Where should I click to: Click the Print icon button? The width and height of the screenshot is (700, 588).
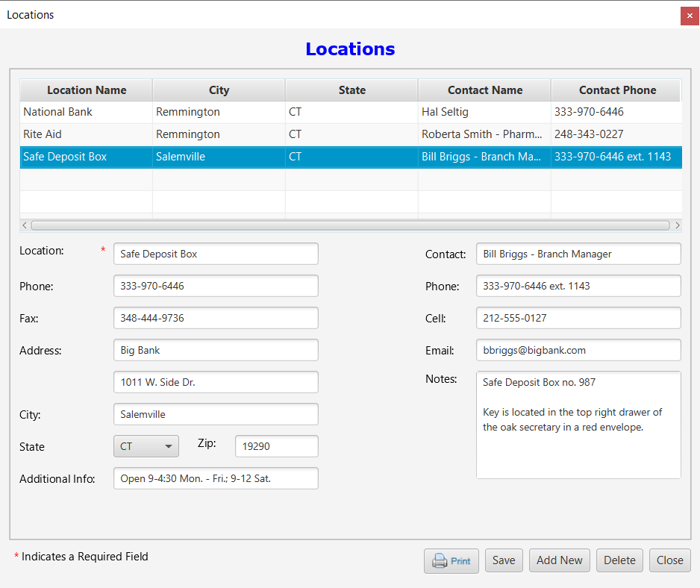(x=451, y=560)
